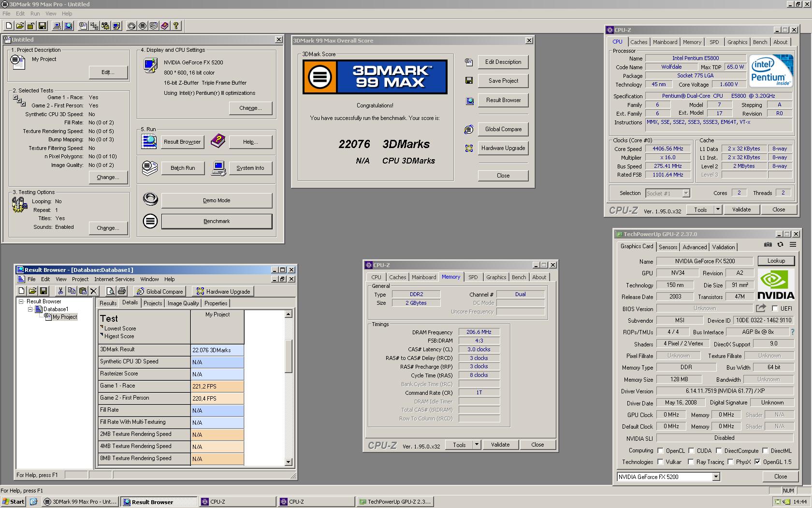Click the Edit Description button in score dialog
The width and height of the screenshot is (812, 508).
503,62
